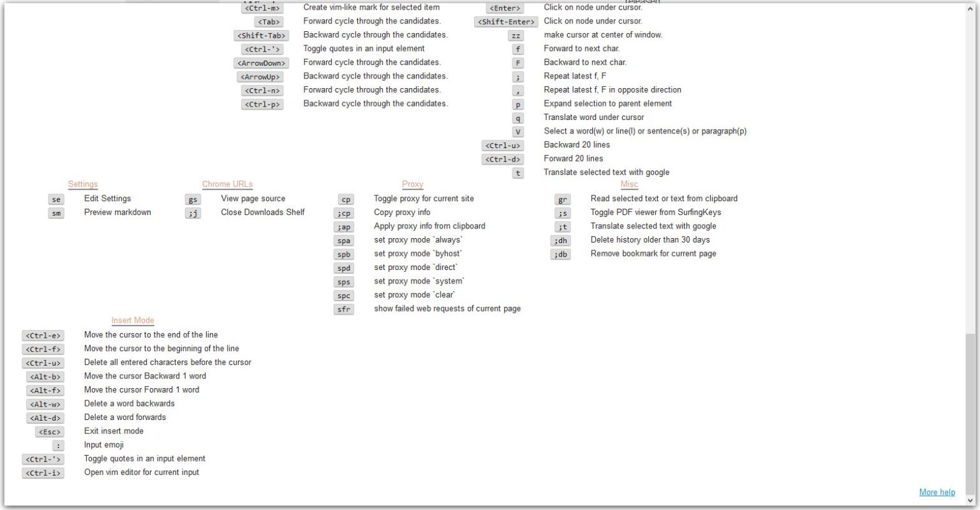Click the "<Ctrl-m>" vim mark shortcut

pyautogui.click(x=262, y=7)
